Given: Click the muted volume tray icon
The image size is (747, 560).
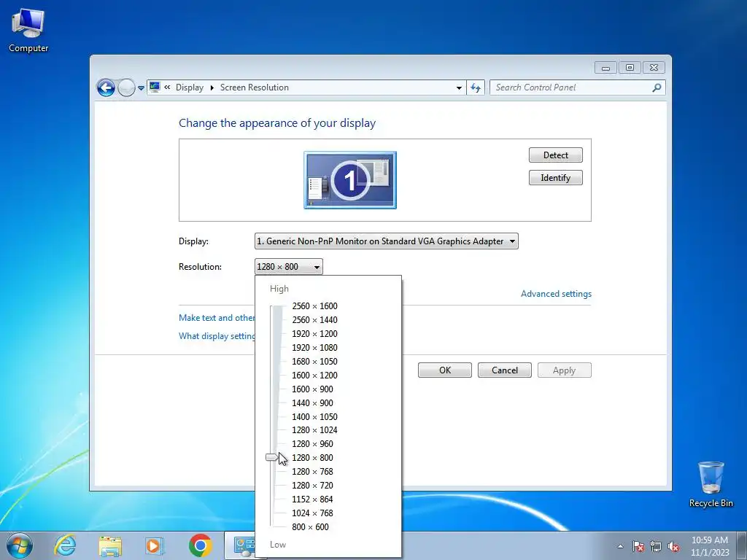Looking at the screenshot, I should coord(673,546).
